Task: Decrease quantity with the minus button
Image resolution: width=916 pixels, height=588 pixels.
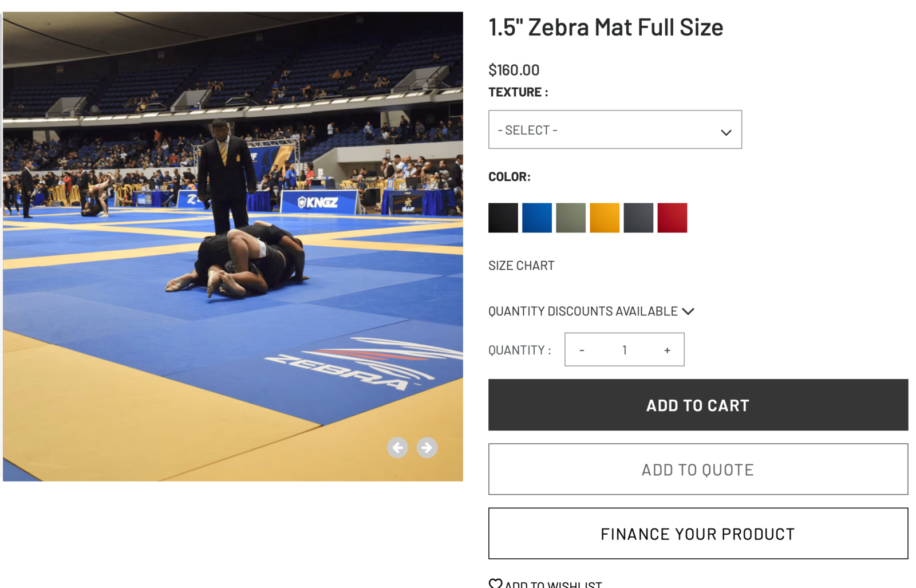Action: (x=582, y=350)
